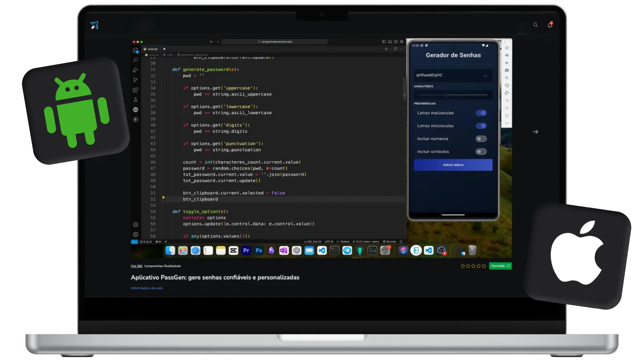Open the run button dropdown arrow
The height and width of the screenshot is (362, 644).
tap(390, 49)
